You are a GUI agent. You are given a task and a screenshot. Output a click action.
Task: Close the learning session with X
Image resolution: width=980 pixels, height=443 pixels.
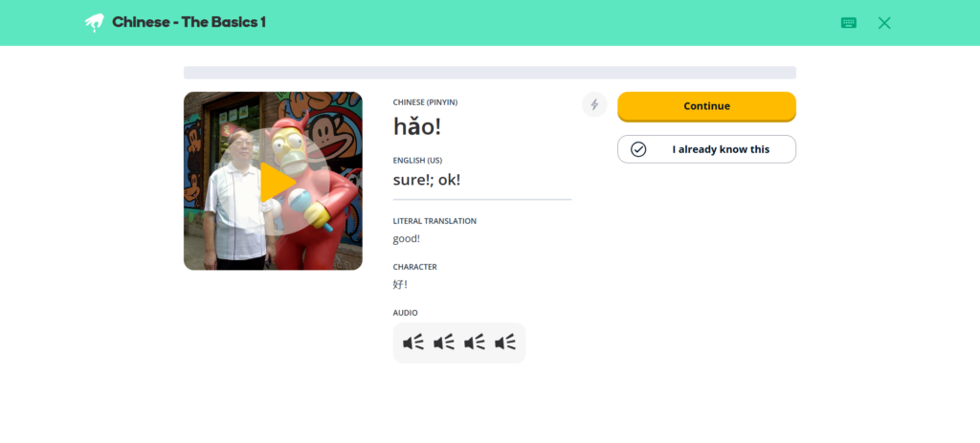[x=883, y=23]
